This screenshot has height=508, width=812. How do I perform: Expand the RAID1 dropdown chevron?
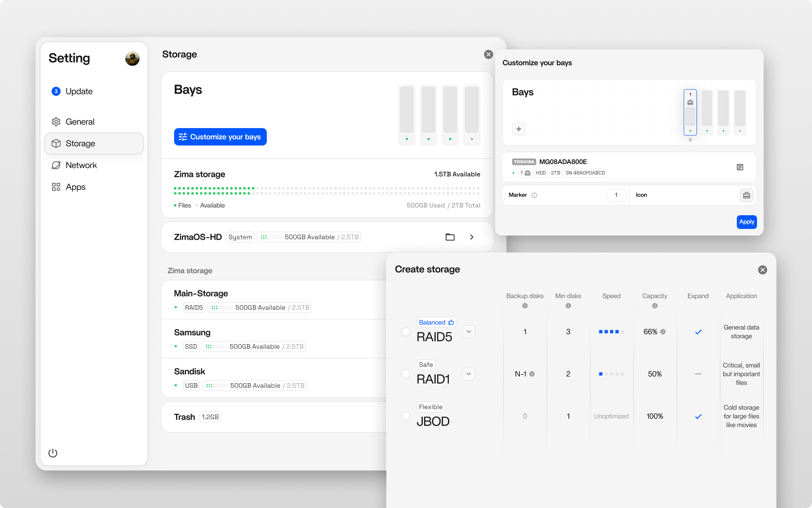tap(469, 374)
